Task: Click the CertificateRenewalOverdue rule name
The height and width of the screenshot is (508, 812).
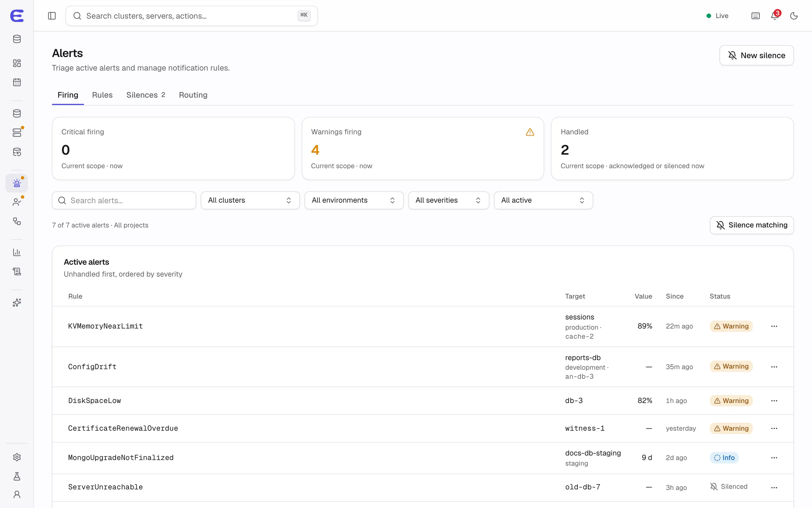Action: click(123, 428)
